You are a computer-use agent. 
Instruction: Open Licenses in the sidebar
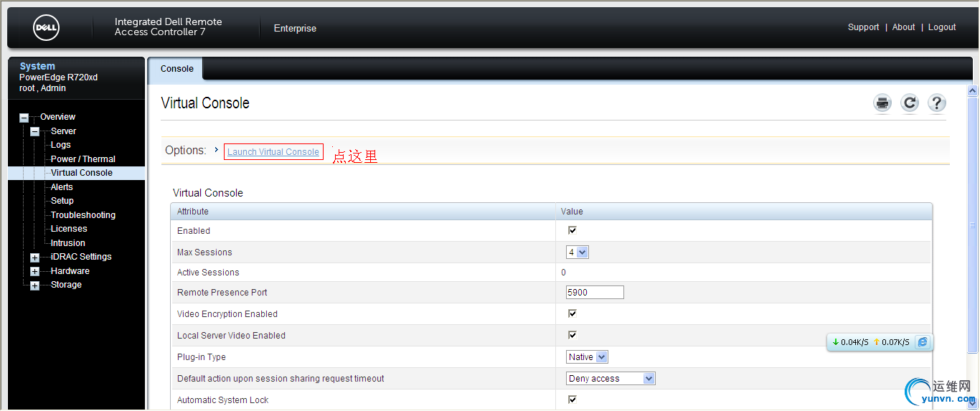click(x=69, y=229)
